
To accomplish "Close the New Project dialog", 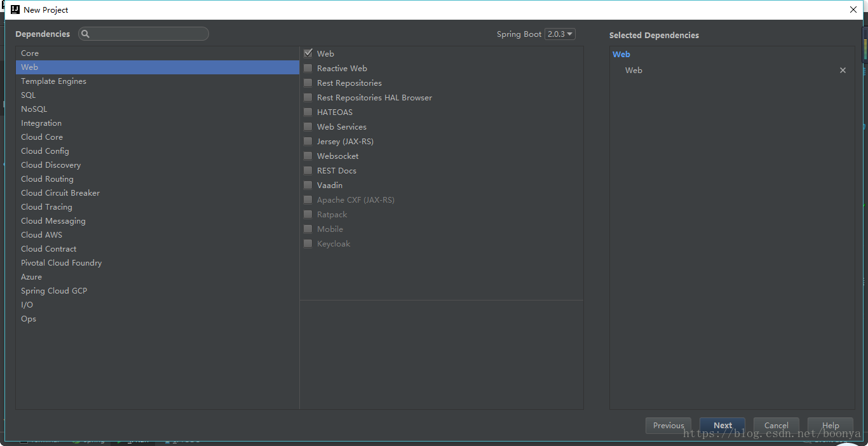I will pyautogui.click(x=853, y=10).
